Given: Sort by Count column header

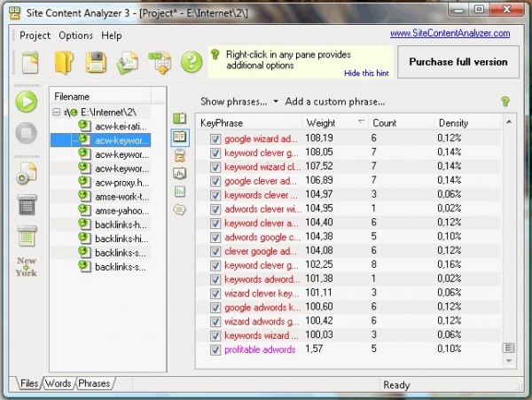Looking at the screenshot, I should pos(402,122).
